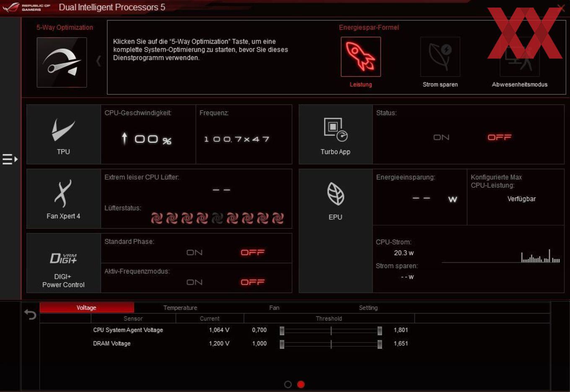Click the Sensor column header
The image size is (570, 392).
point(133,319)
